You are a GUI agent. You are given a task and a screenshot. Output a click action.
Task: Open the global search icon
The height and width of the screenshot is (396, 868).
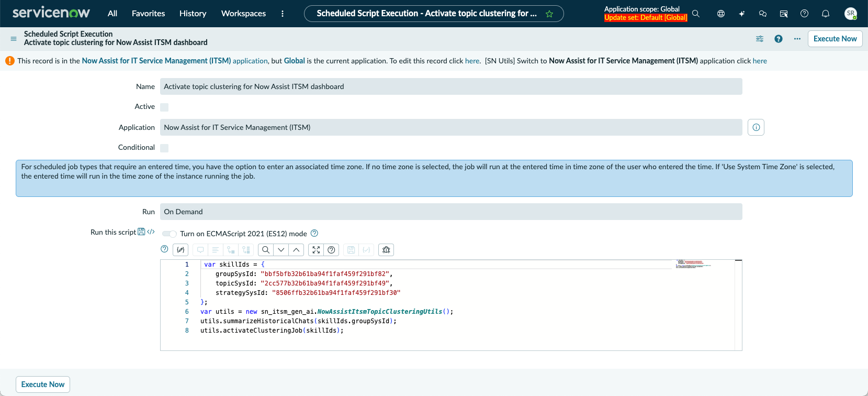[696, 14]
